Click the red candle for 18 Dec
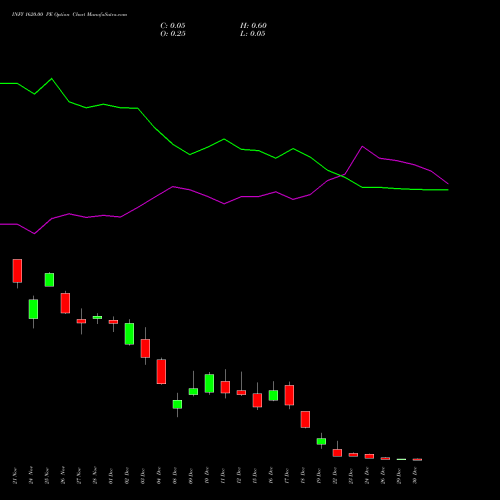The image size is (500, 500). click(305, 419)
